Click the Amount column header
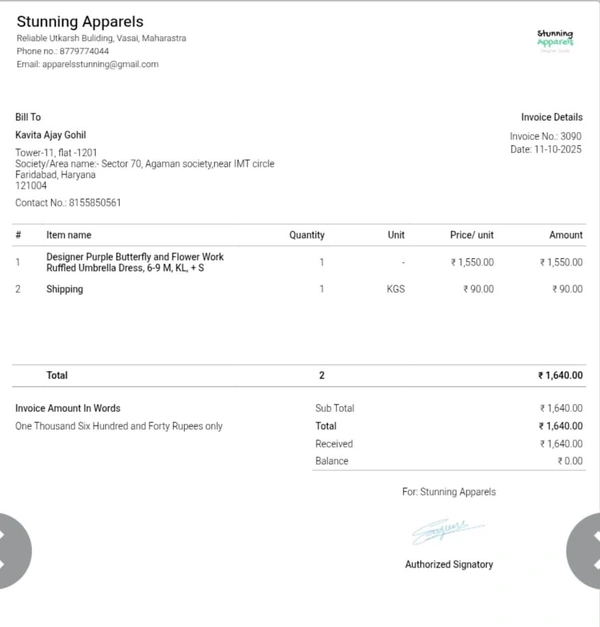This screenshot has height=627, width=600. [x=566, y=235]
